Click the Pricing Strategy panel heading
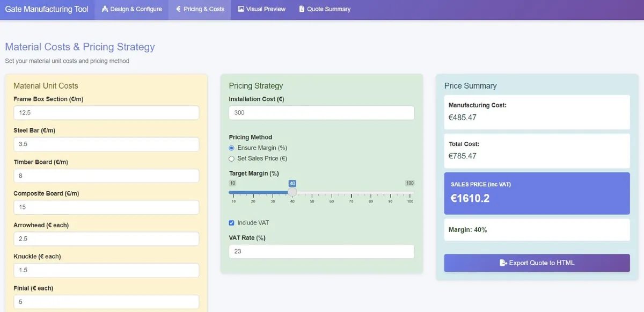The image size is (644, 312). pyautogui.click(x=256, y=86)
